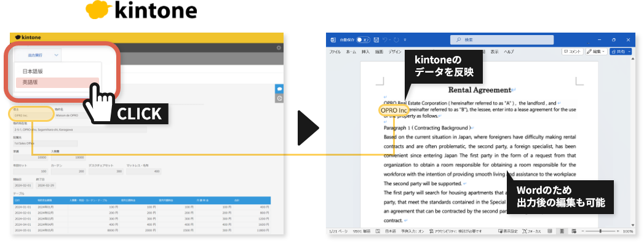This screenshot has width=644, height=243.
Task: Click the undo arrow in Word title bar
Action: pos(385,40)
